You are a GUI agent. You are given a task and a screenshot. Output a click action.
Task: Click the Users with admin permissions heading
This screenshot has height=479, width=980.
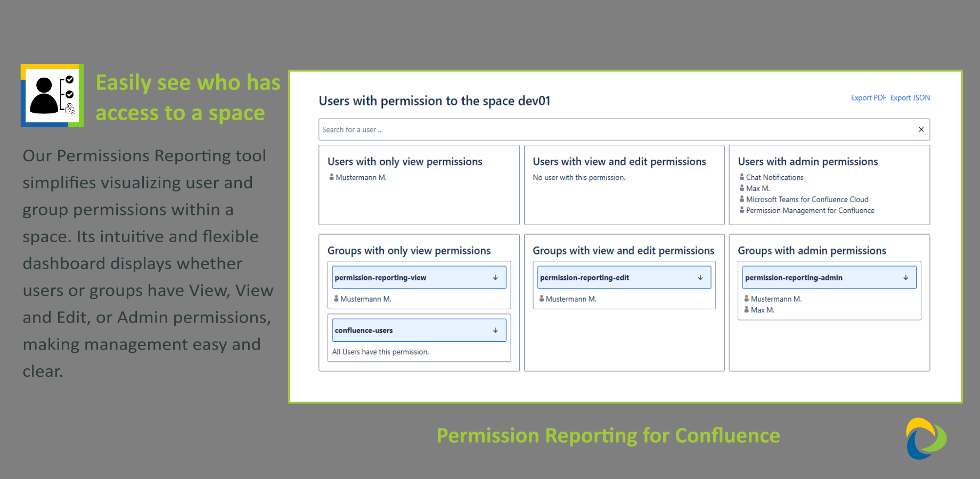coord(807,161)
